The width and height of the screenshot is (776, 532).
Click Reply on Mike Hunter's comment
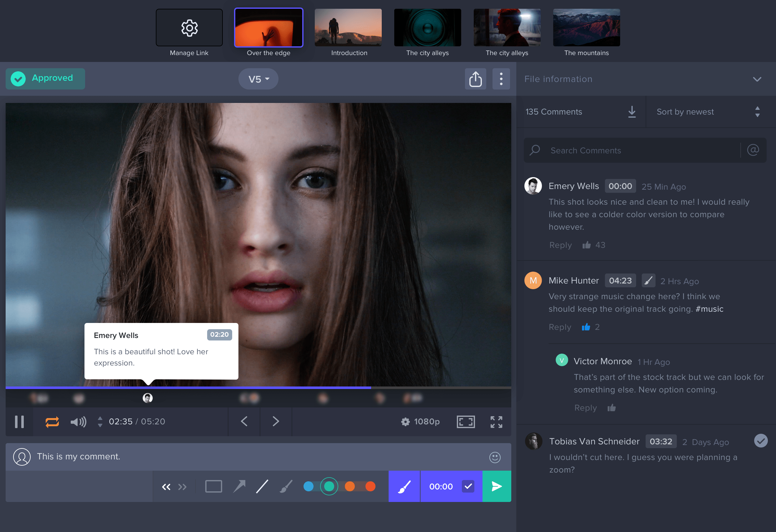[x=560, y=327]
